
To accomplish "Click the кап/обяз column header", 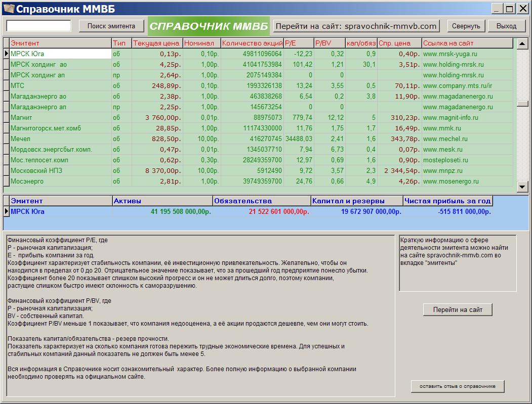I will (x=361, y=43).
